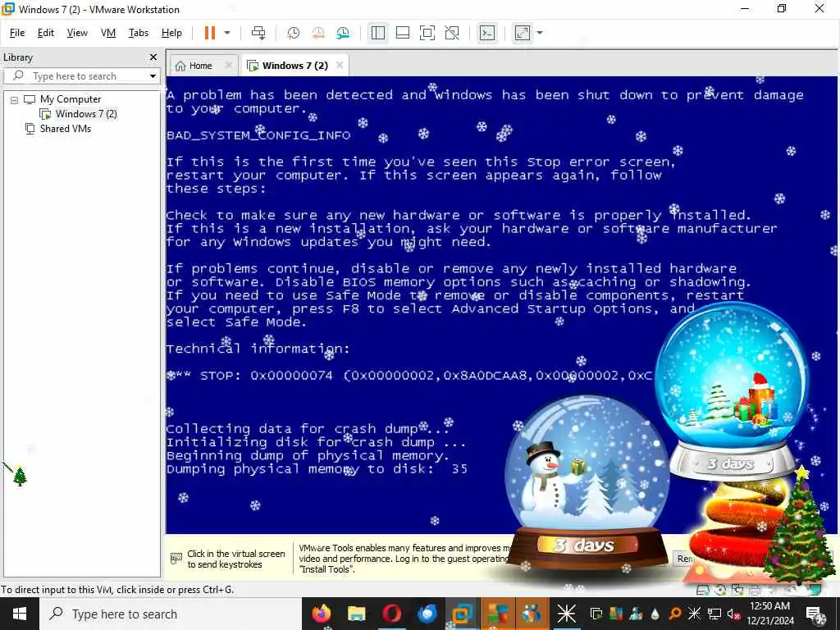840x630 pixels.
Task: Click the magnifier icon in system tray
Action: 676,614
